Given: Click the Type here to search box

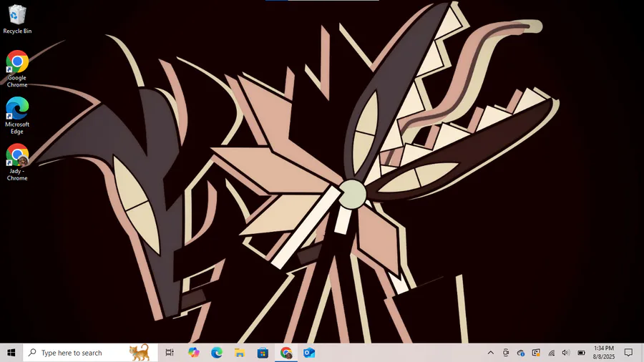Looking at the screenshot, I should pos(90,353).
